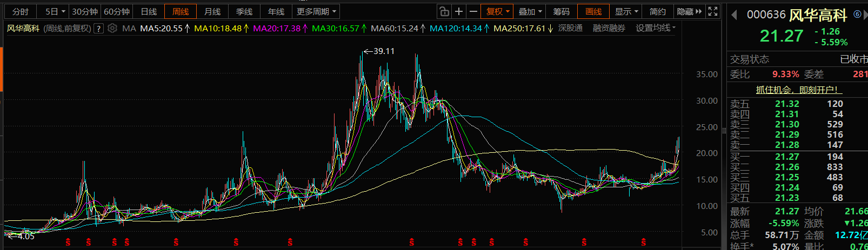Toggle 筹码 chip distribution

[562, 11]
